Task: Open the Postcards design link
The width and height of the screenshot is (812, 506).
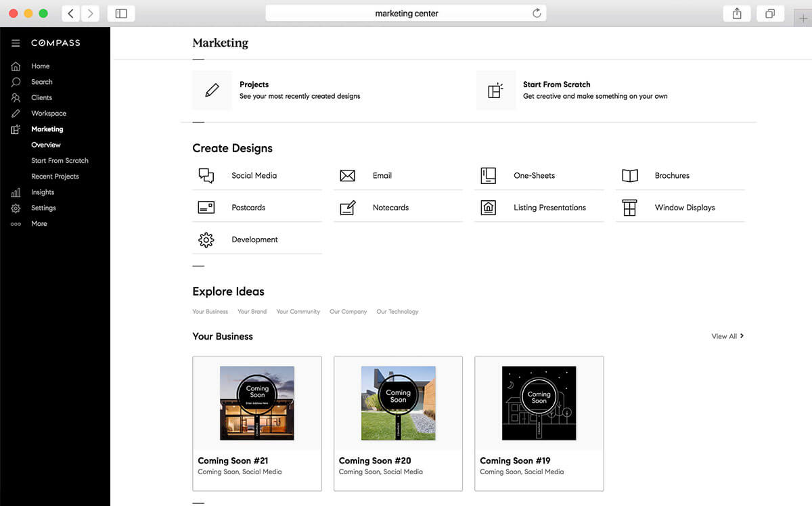Action: [248, 208]
